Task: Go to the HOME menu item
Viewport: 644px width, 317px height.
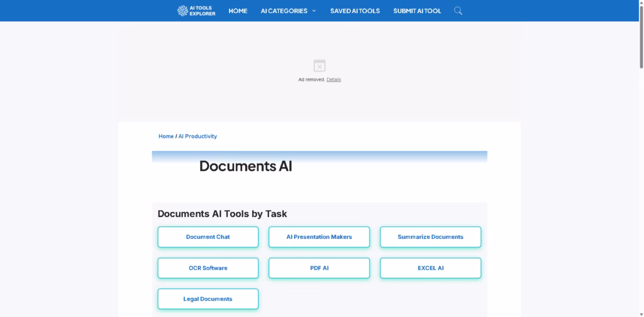Action: 238,11
